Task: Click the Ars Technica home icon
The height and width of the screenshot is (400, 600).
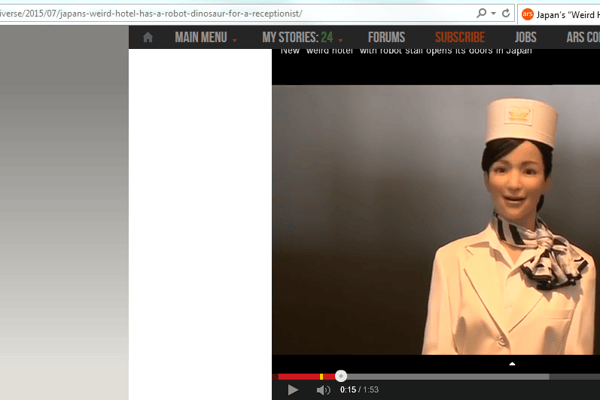Action: click(148, 38)
